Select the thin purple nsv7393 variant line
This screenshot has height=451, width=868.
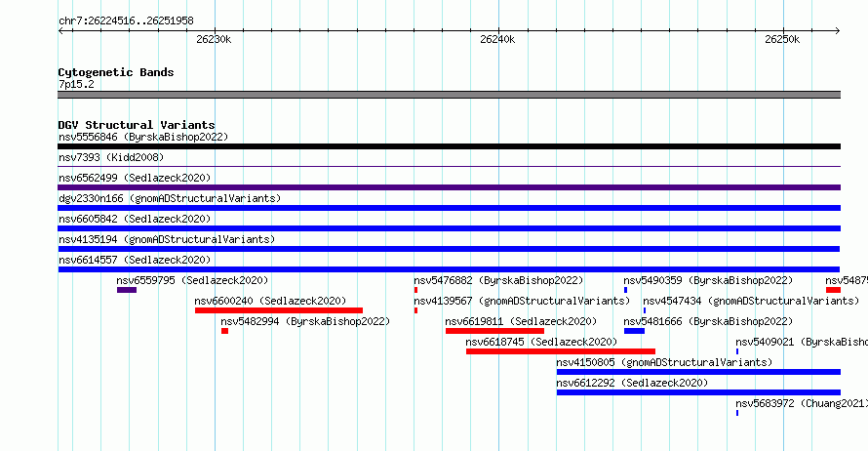449,166
